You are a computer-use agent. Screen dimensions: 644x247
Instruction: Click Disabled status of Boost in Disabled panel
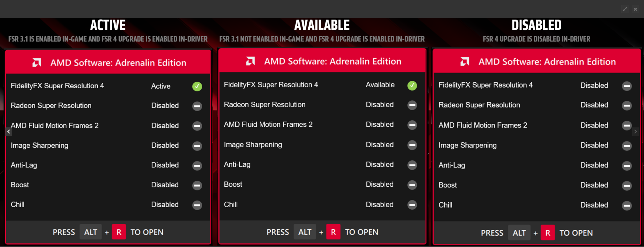(594, 185)
